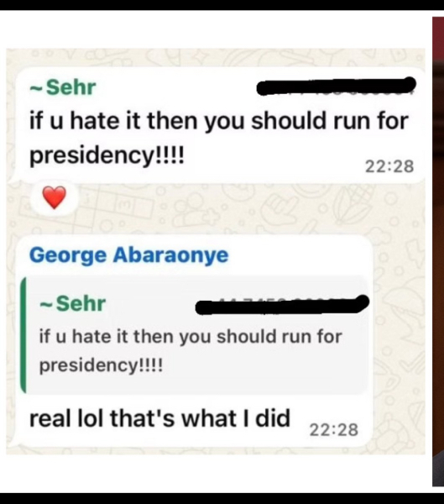The width and height of the screenshot is (444, 504).
Task: Open George Abaraonye's contact name
Action: tap(128, 255)
